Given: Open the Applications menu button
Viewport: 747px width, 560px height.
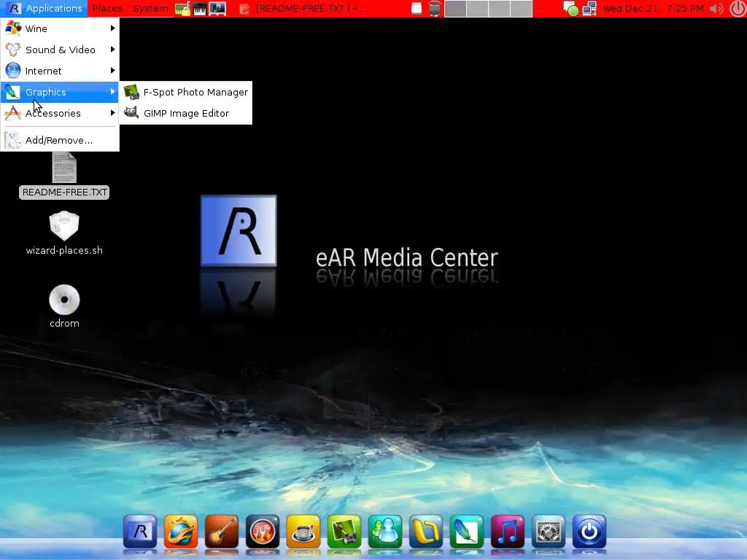Looking at the screenshot, I should click(x=44, y=8).
